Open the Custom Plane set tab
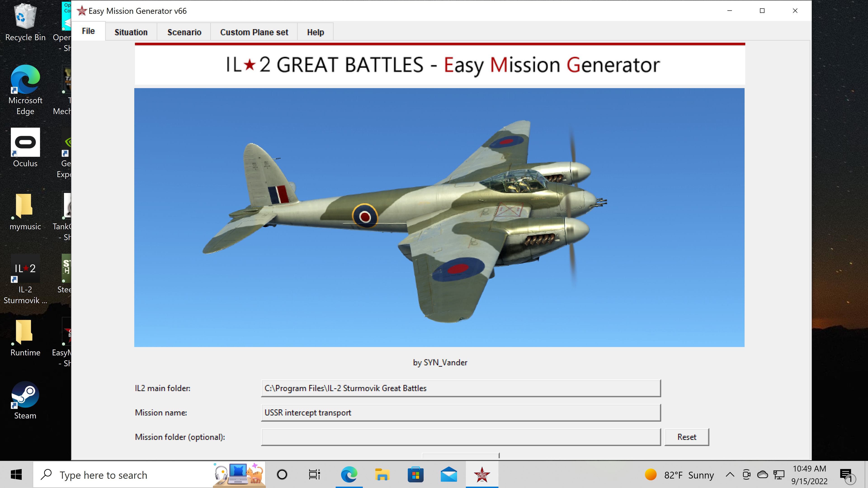This screenshot has width=868, height=488. 254,32
